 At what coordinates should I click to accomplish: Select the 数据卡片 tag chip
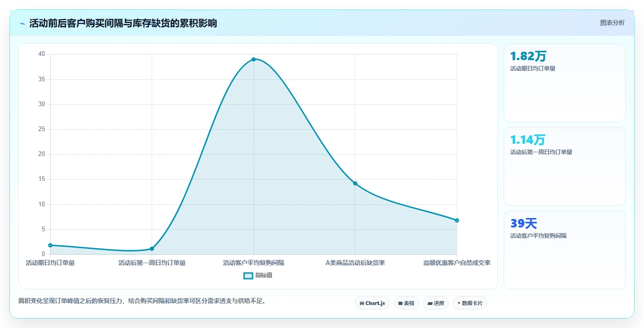(x=470, y=303)
